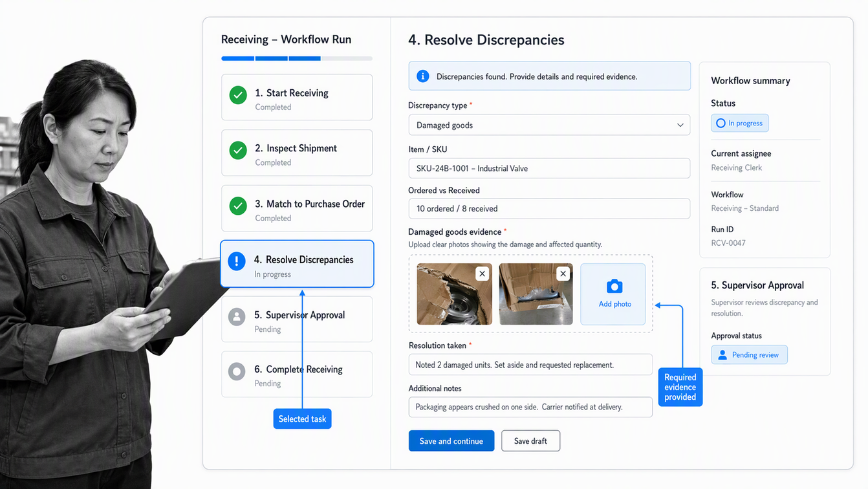Click Save and continue
The width and height of the screenshot is (868, 489).
451,440
